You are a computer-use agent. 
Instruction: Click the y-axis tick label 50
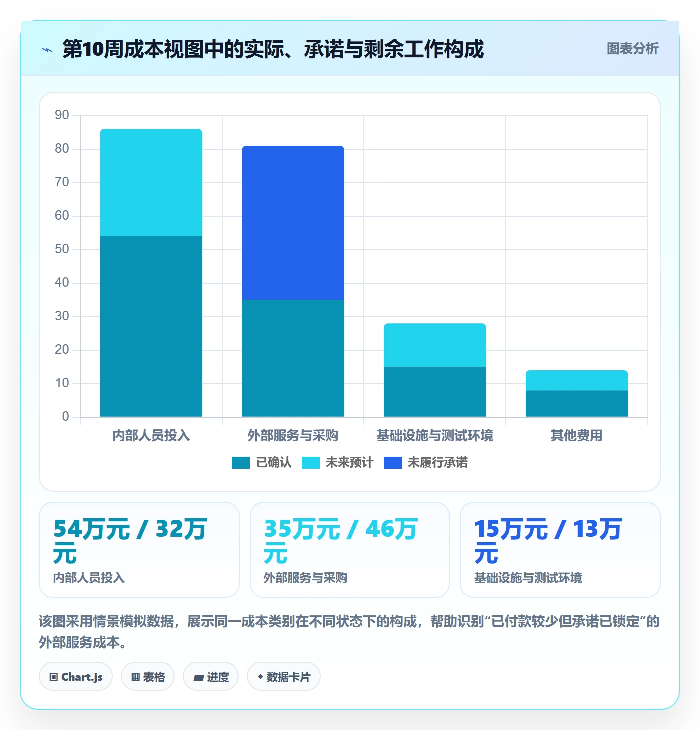62,249
